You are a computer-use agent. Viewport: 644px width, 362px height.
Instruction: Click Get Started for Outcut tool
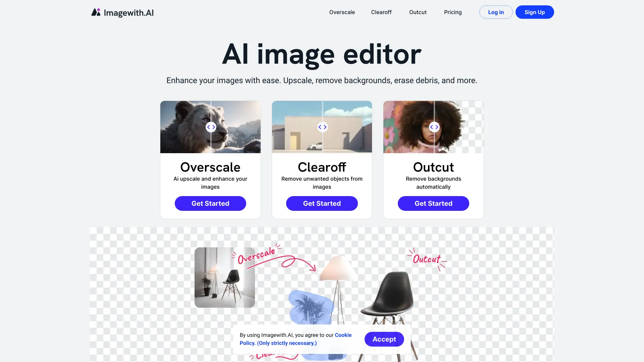coord(433,203)
